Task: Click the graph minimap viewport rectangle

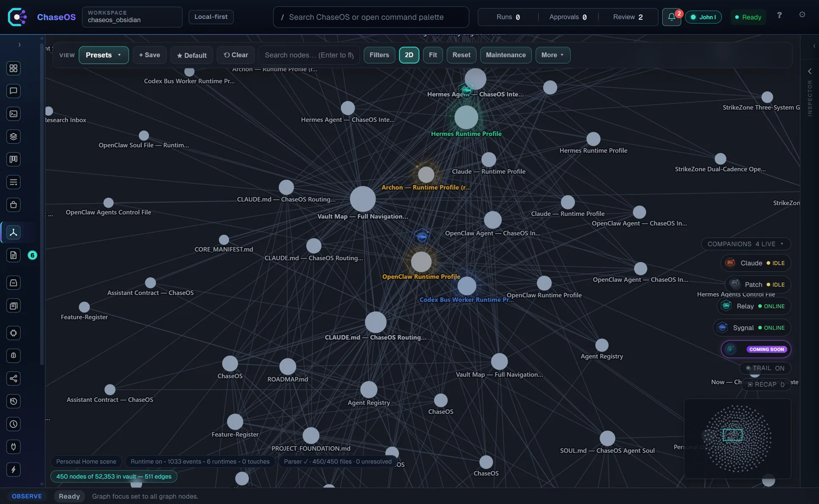Action: coord(732,435)
